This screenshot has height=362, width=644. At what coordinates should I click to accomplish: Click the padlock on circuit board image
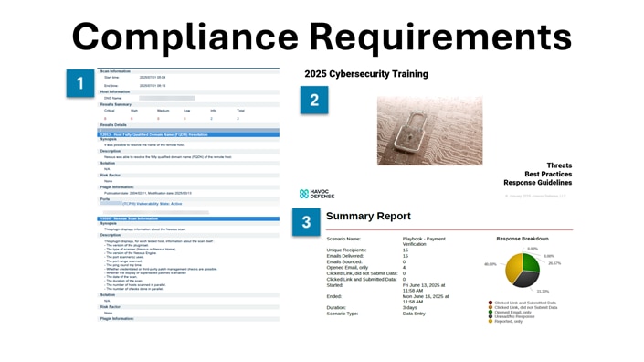pyautogui.click(x=429, y=131)
